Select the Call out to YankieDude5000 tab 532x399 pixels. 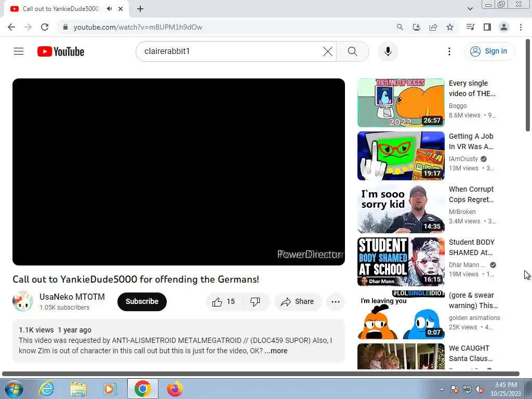click(x=60, y=9)
